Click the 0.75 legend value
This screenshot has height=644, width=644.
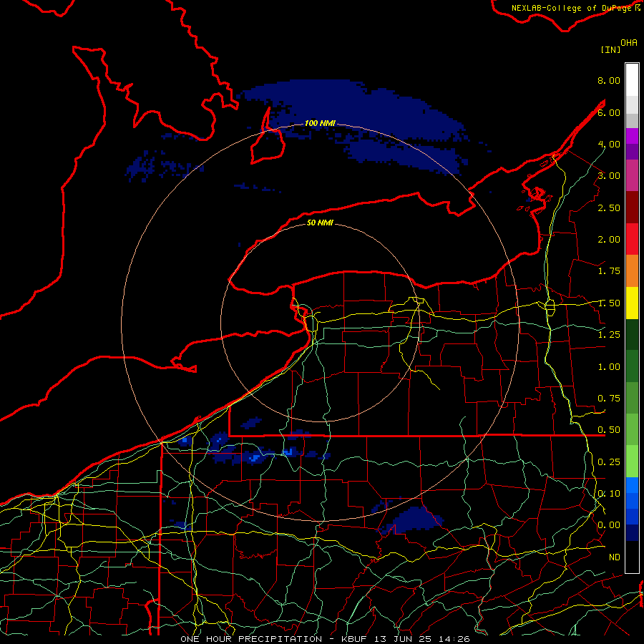609,399
